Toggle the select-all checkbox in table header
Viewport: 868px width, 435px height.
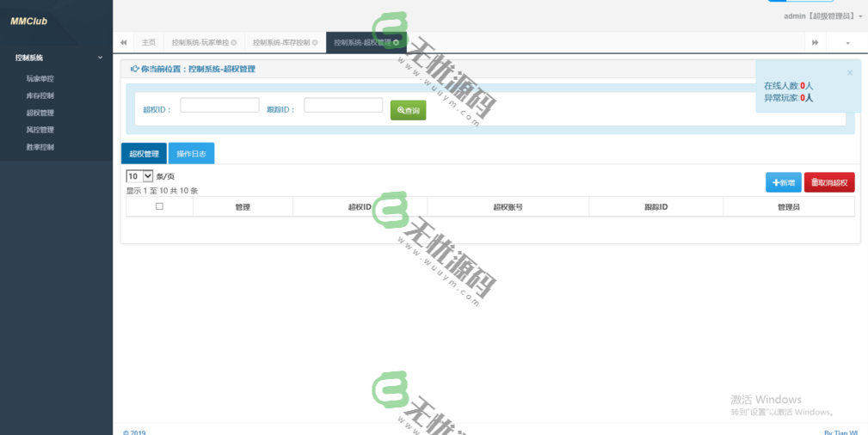point(159,206)
